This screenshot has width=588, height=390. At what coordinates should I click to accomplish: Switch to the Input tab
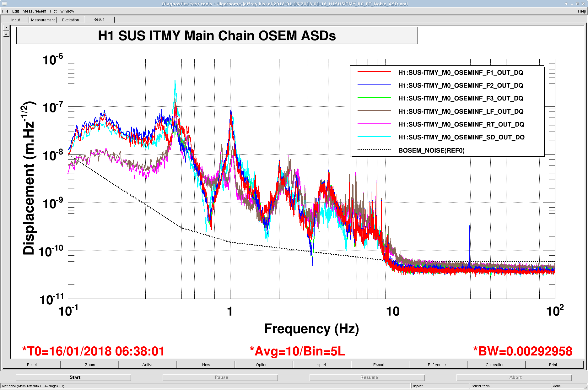click(15, 20)
